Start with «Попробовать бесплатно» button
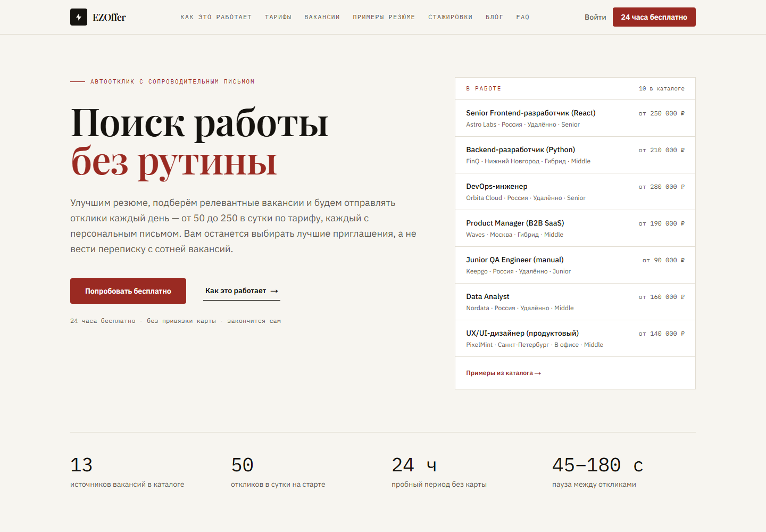Screen dimensions: 766x532 128,291
